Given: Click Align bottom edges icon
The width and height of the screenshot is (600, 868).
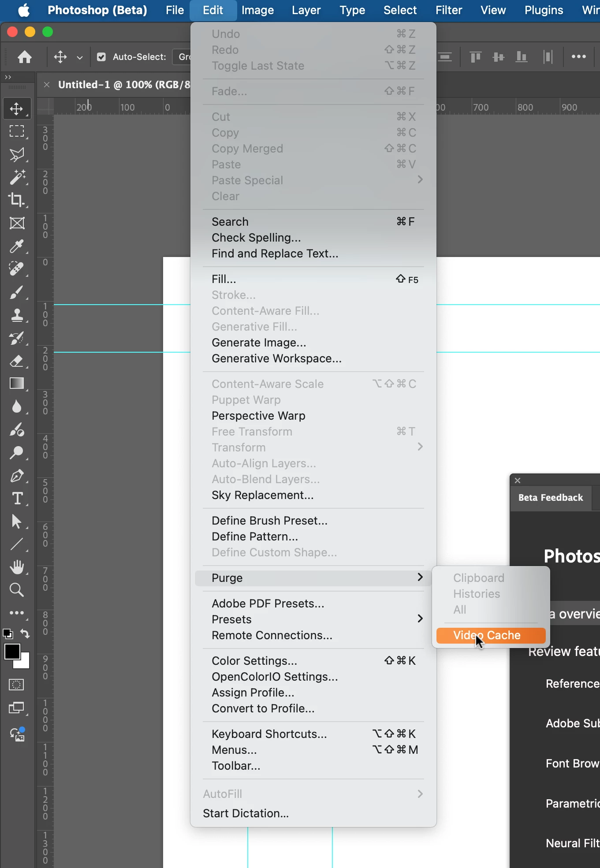Looking at the screenshot, I should tap(522, 57).
